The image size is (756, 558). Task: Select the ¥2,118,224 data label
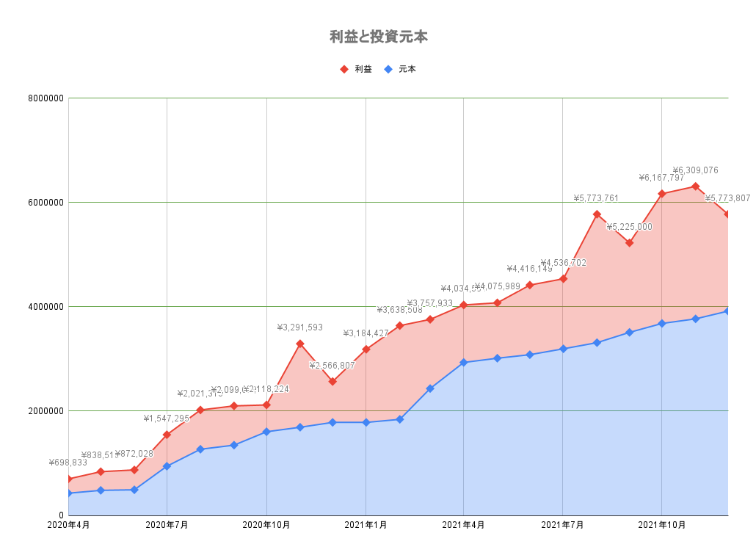pyautogui.click(x=266, y=389)
